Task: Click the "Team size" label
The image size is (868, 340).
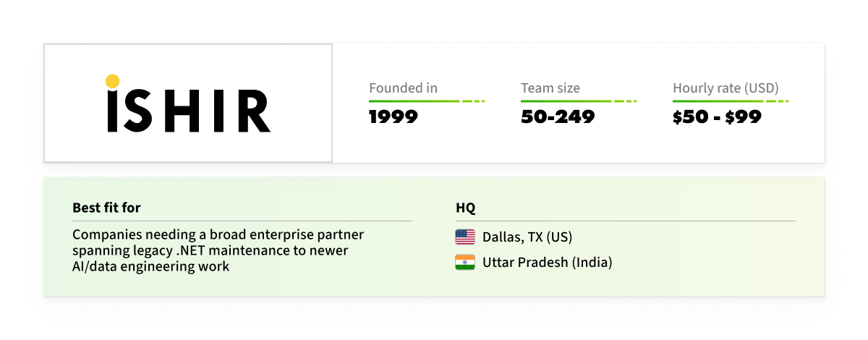Action: 550,88
